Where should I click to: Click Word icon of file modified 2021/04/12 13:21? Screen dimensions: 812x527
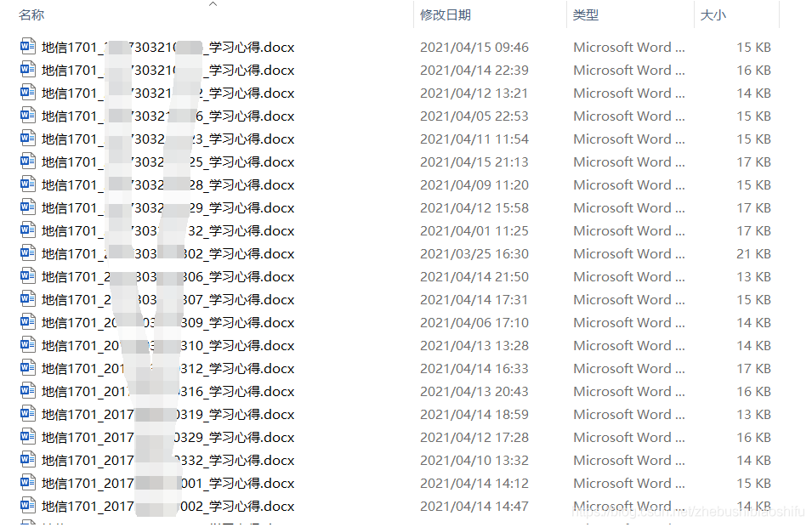(x=28, y=92)
